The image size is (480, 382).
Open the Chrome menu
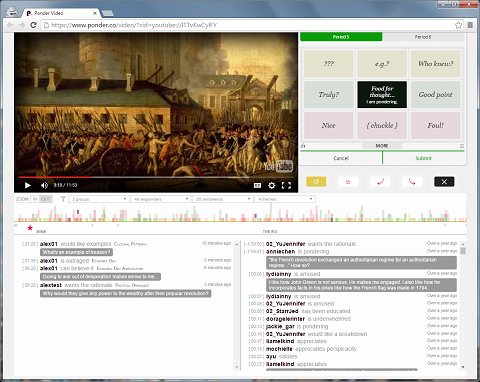click(470, 25)
